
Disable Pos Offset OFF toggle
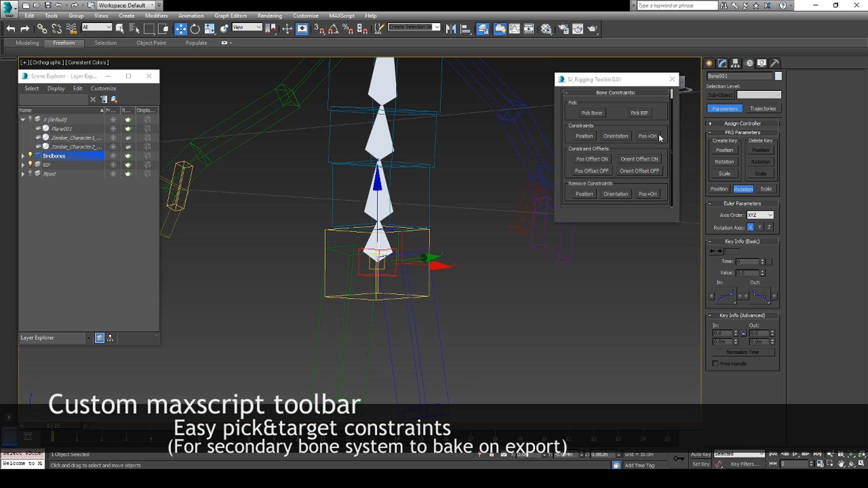click(x=592, y=171)
